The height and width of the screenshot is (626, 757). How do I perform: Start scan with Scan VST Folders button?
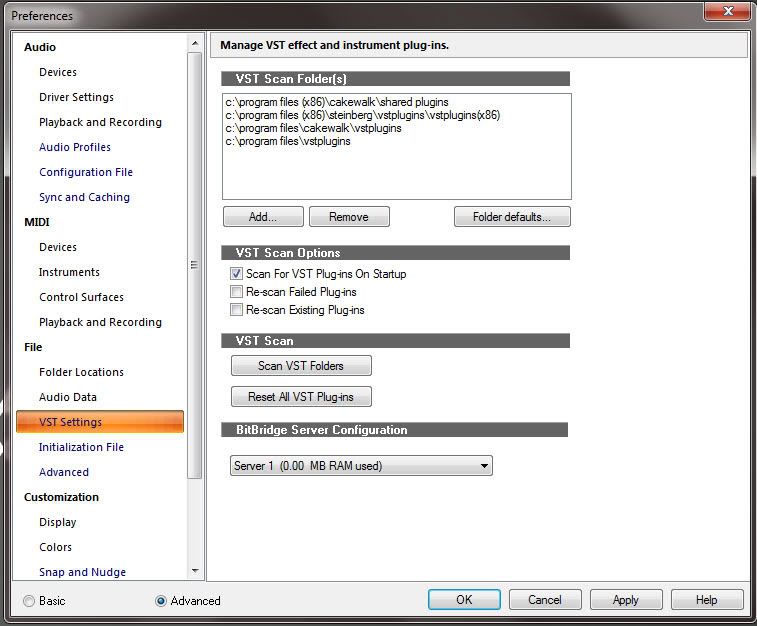coord(301,366)
